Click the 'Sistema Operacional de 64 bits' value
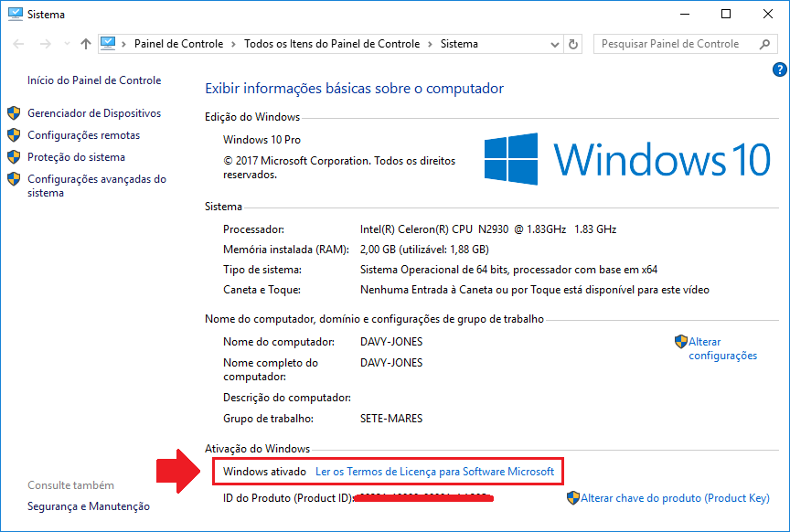Image resolution: width=790 pixels, height=532 pixels. [509, 270]
